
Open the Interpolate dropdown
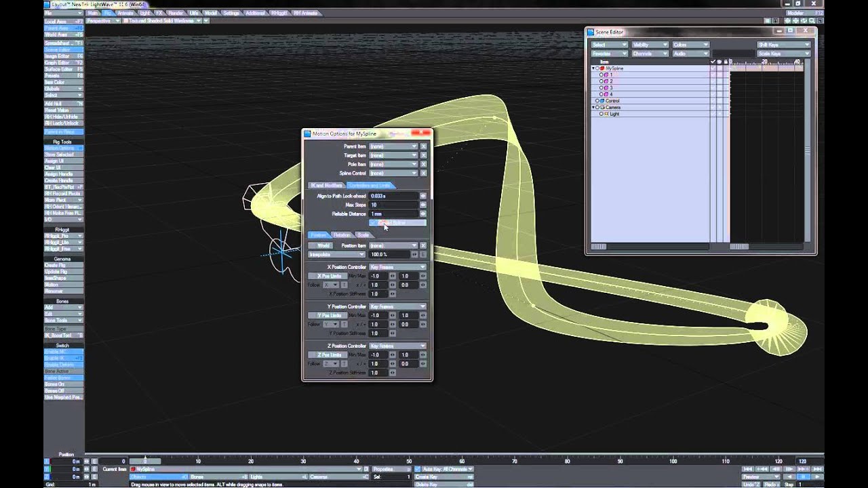[336, 254]
